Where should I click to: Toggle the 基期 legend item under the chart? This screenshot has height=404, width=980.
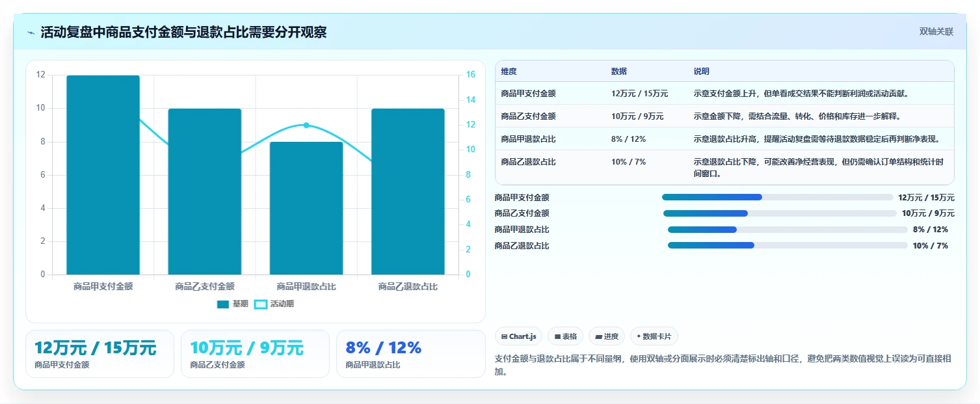(233, 304)
